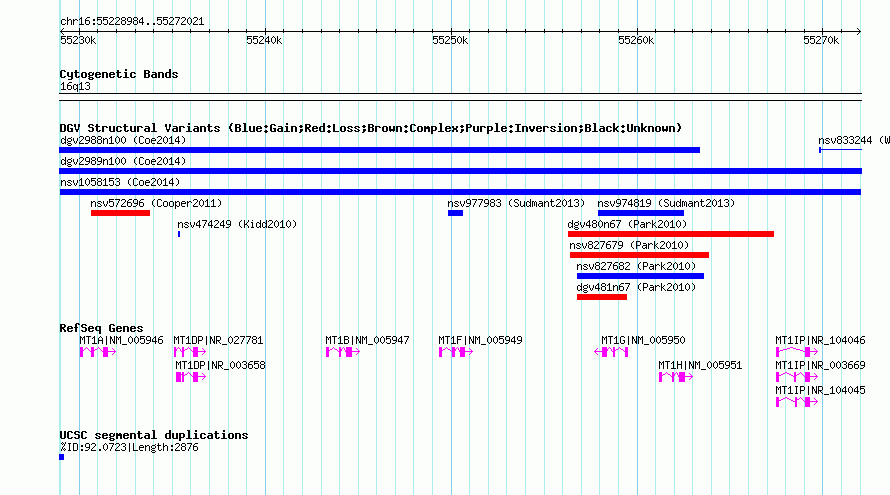Viewport: 890px width, 495px height.
Task: Click the MT1F|NM_005949 gene glyph
Action: 456,352
